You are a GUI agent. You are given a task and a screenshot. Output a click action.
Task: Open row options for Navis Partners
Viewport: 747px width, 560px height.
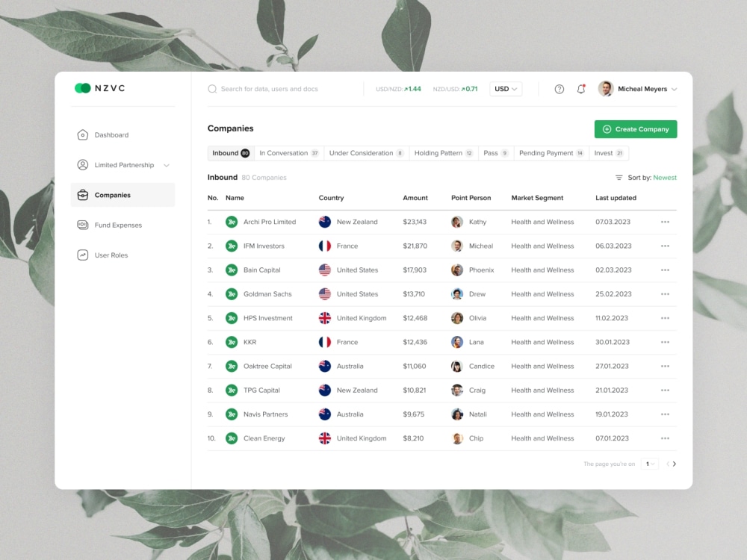click(665, 414)
